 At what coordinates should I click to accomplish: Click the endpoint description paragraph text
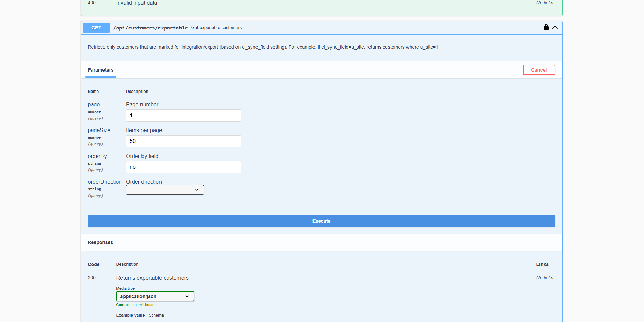coord(263,47)
